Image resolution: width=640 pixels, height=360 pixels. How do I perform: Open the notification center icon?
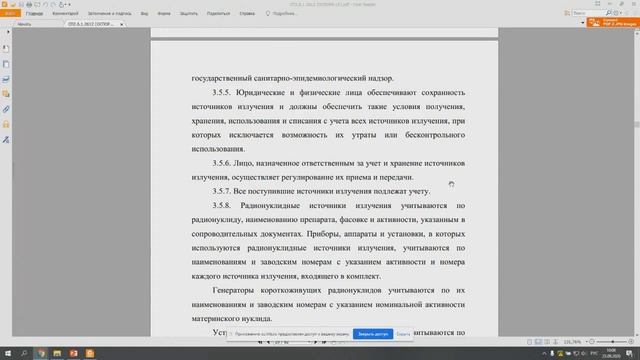click(629, 353)
